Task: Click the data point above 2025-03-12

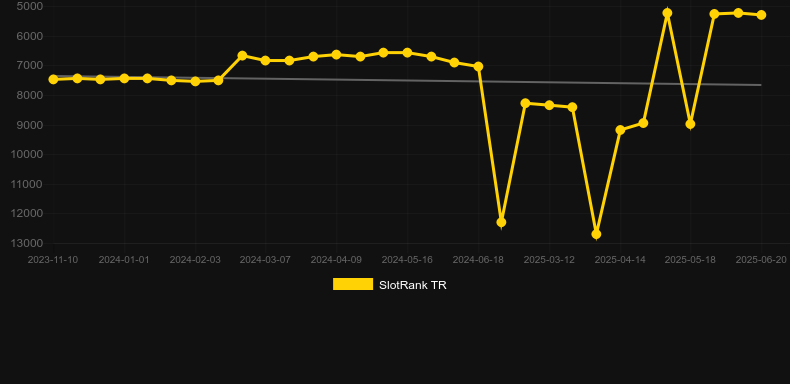Action: click(x=549, y=105)
